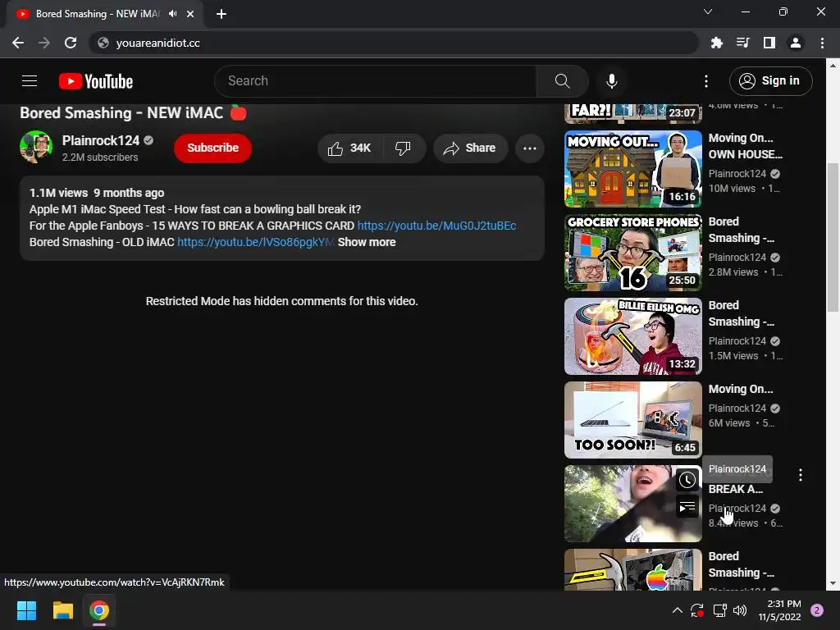The width and height of the screenshot is (840, 630).
Task: Open volume control in system tray
Action: click(x=740, y=610)
